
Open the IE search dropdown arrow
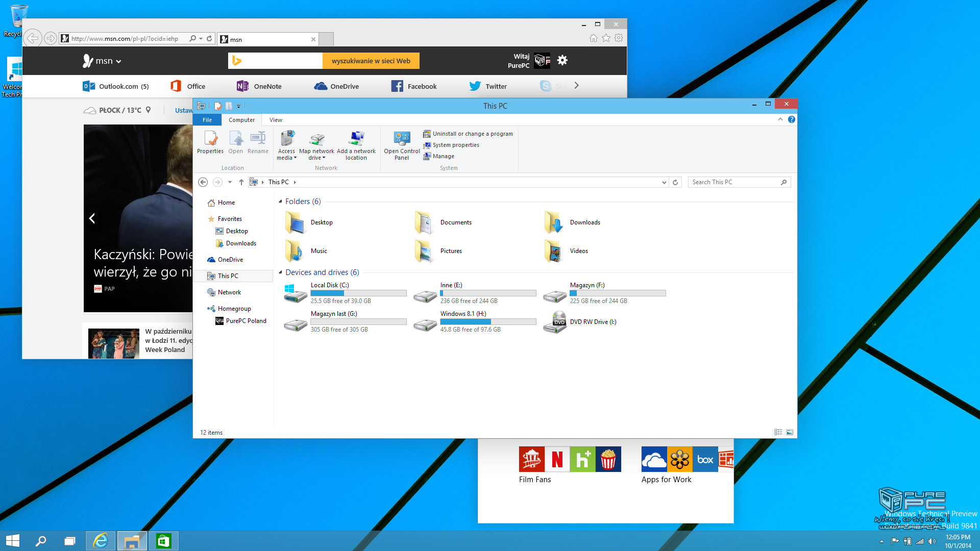201,38
